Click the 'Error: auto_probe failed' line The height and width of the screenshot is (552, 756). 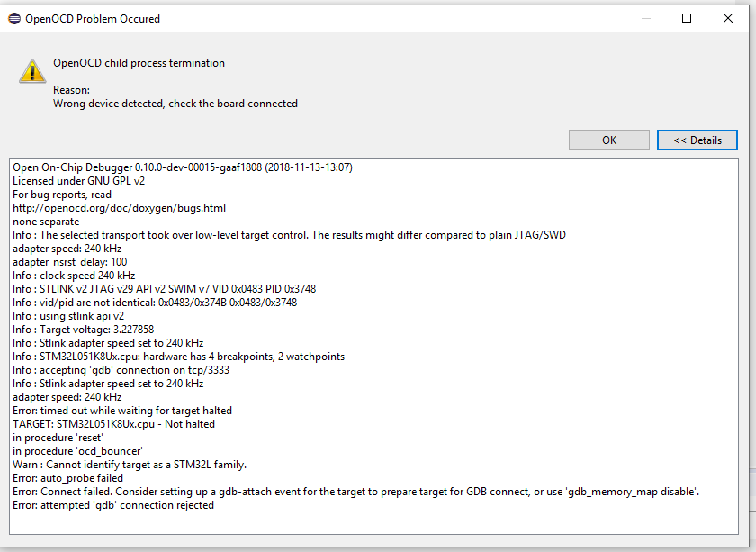[x=68, y=478]
